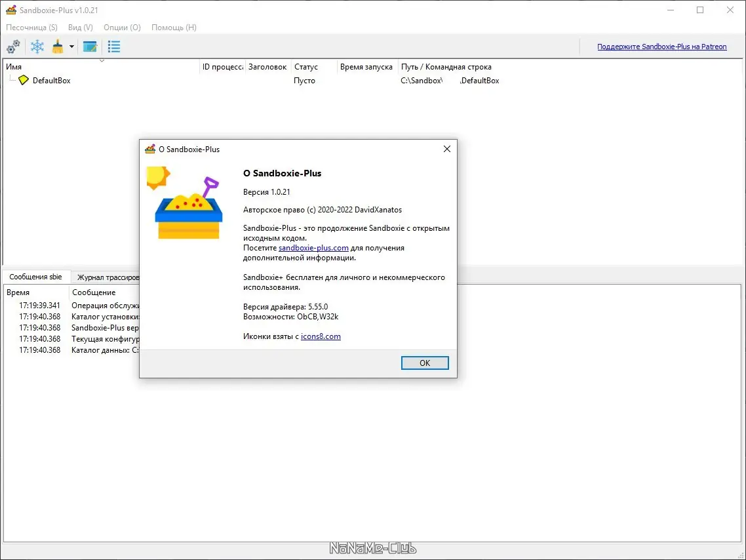Click the About dialog title bar icon
Screen dimensions: 746x560
pyautogui.click(x=150, y=149)
